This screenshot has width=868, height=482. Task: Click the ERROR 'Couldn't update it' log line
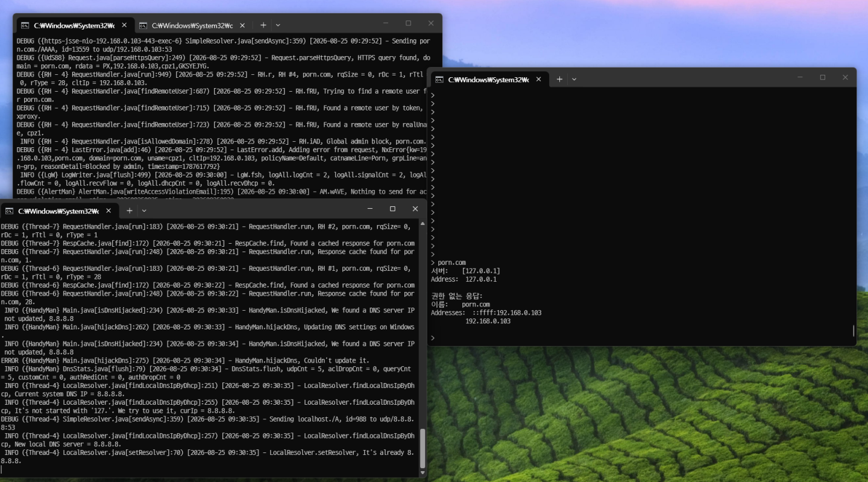pyautogui.click(x=185, y=360)
